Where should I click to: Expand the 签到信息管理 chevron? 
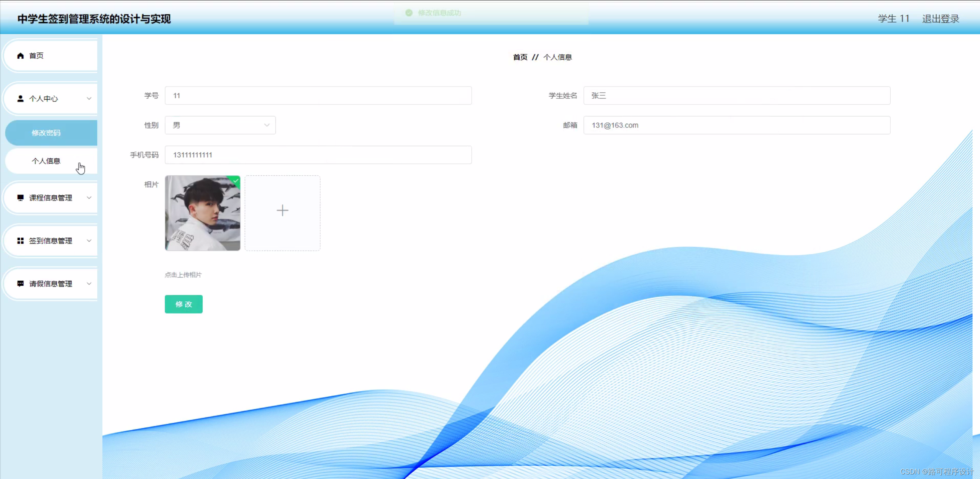pos(89,240)
